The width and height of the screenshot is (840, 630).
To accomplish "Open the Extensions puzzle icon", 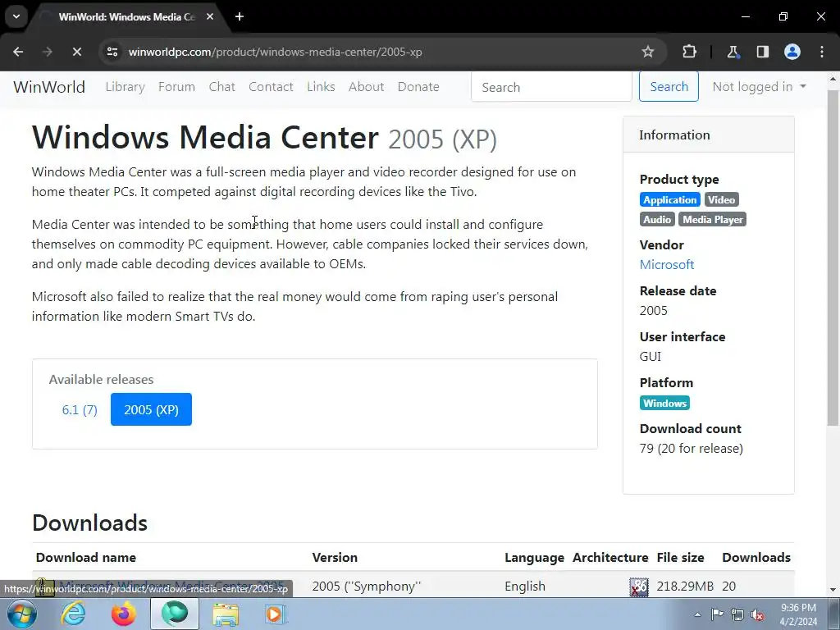I will pos(689,52).
